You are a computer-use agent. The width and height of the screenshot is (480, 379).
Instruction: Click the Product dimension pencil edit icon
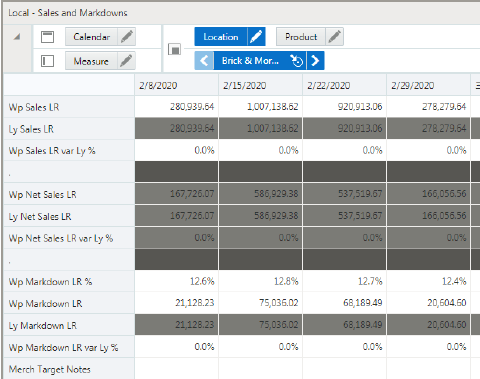pos(335,37)
